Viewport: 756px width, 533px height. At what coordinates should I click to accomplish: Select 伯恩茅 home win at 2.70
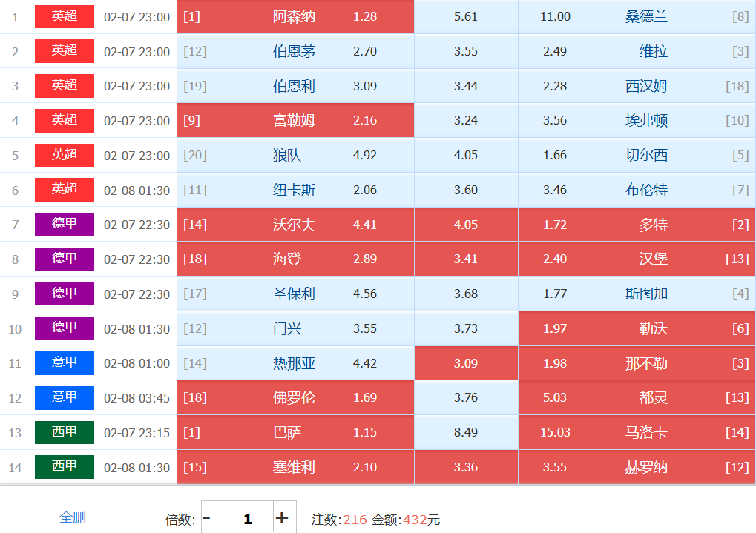(295, 51)
